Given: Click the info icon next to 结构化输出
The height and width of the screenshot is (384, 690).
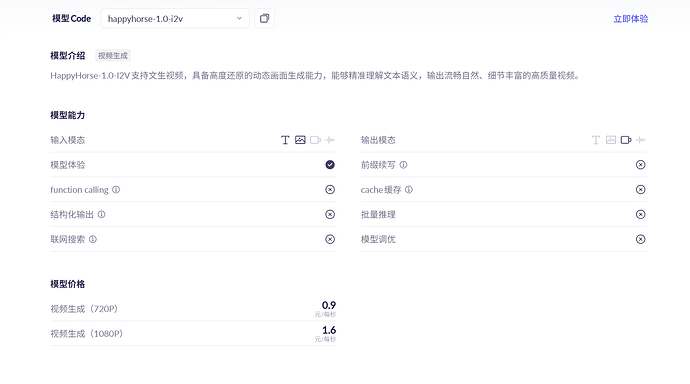Looking at the screenshot, I should (101, 214).
